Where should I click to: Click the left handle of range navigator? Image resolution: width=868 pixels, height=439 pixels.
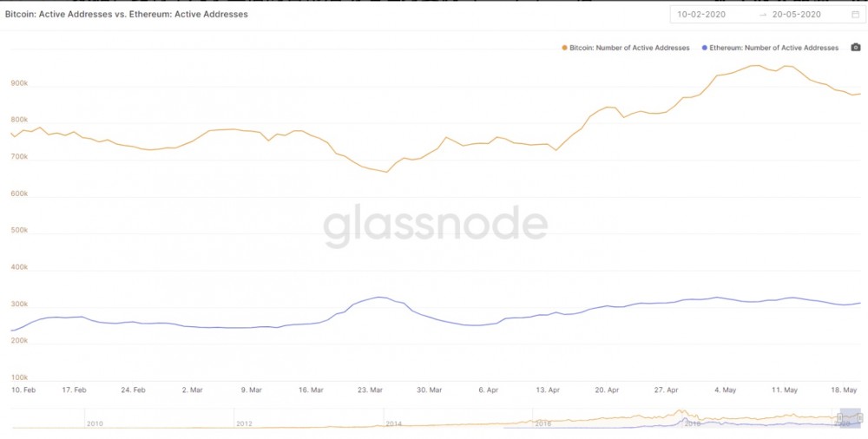pyautogui.click(x=840, y=418)
